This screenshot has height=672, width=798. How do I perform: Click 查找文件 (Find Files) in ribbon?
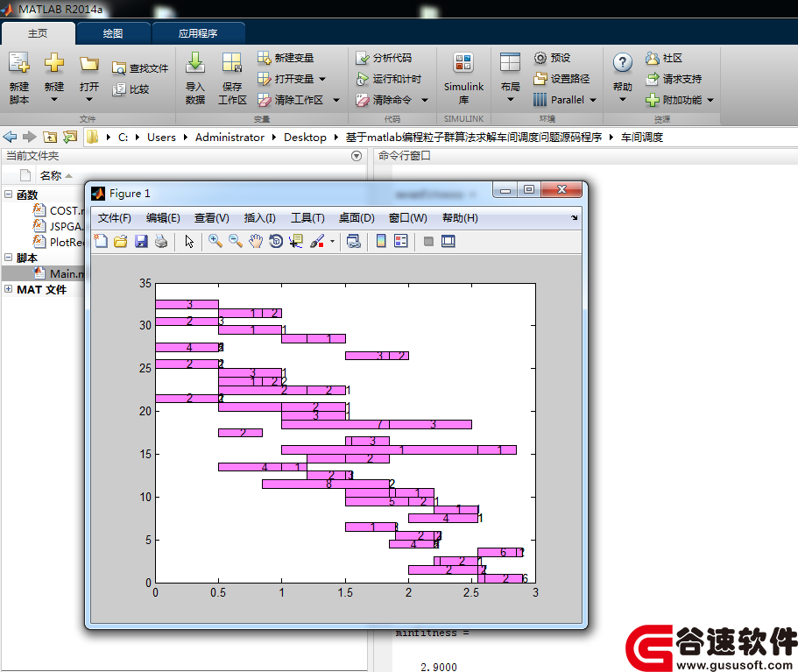point(140,68)
